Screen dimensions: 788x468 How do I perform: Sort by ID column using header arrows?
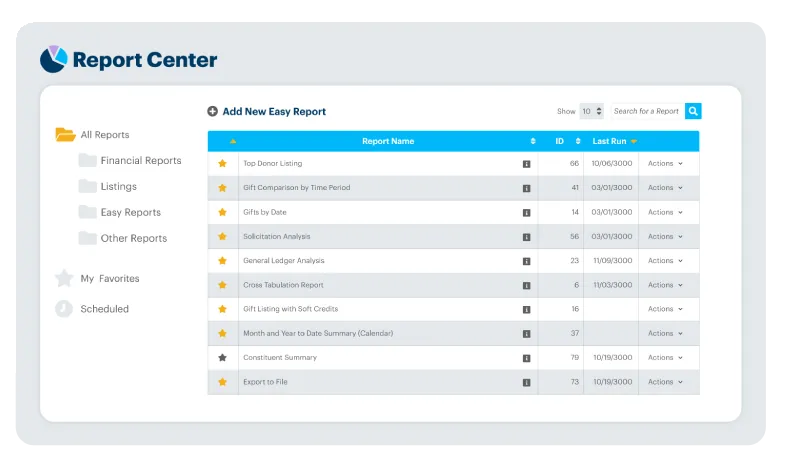(578, 141)
